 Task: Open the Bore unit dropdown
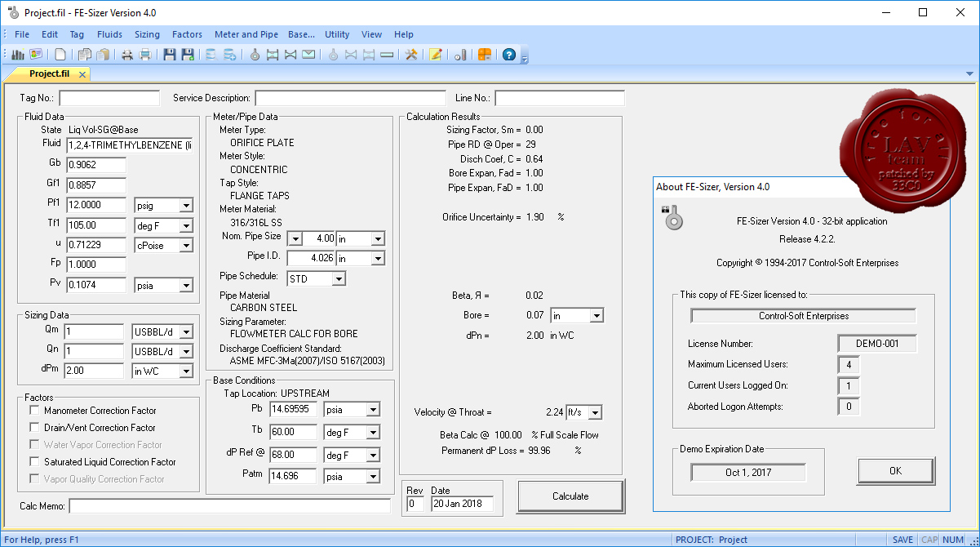coord(596,315)
